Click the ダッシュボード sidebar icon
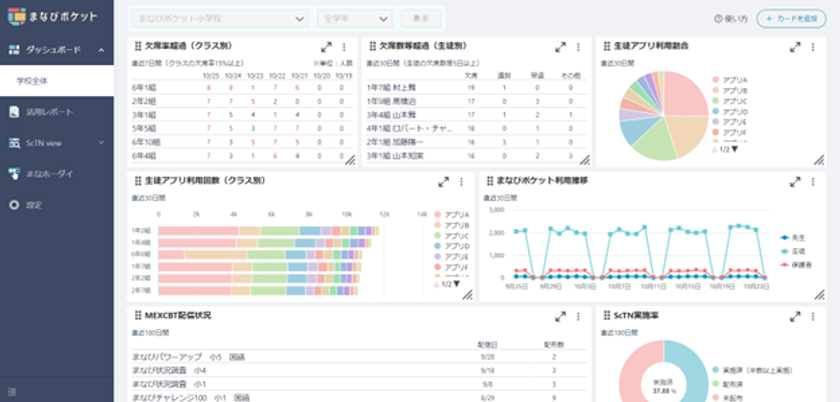The image size is (840, 402). tap(14, 50)
